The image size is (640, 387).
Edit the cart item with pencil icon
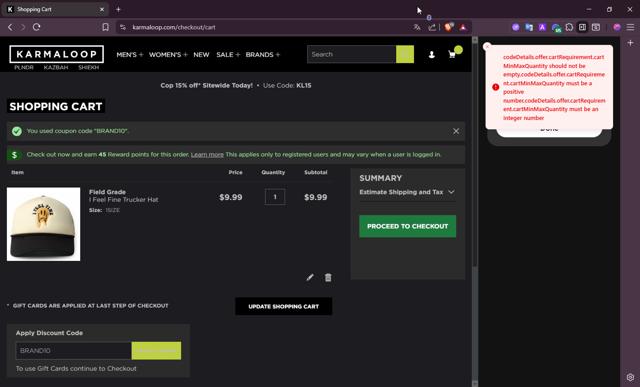(310, 278)
